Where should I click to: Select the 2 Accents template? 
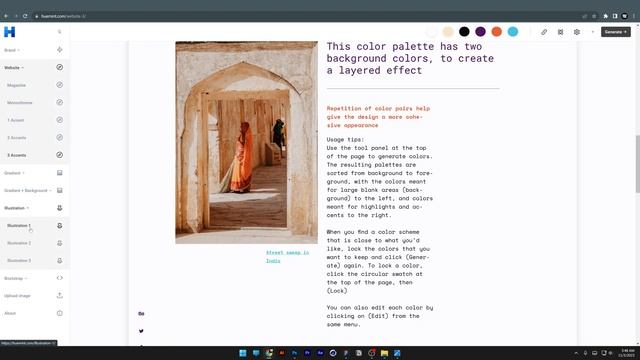coord(17,138)
